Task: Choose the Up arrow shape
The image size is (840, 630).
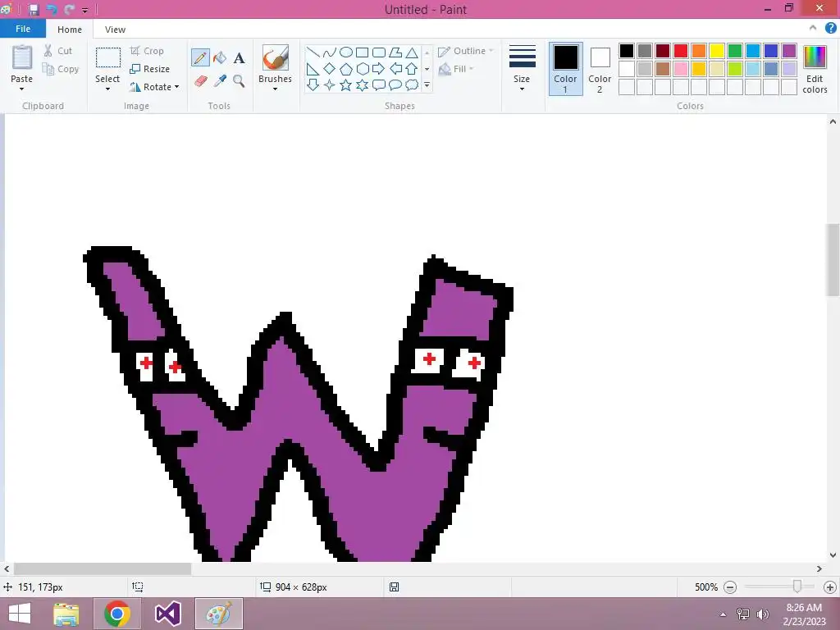Action: coord(412,69)
